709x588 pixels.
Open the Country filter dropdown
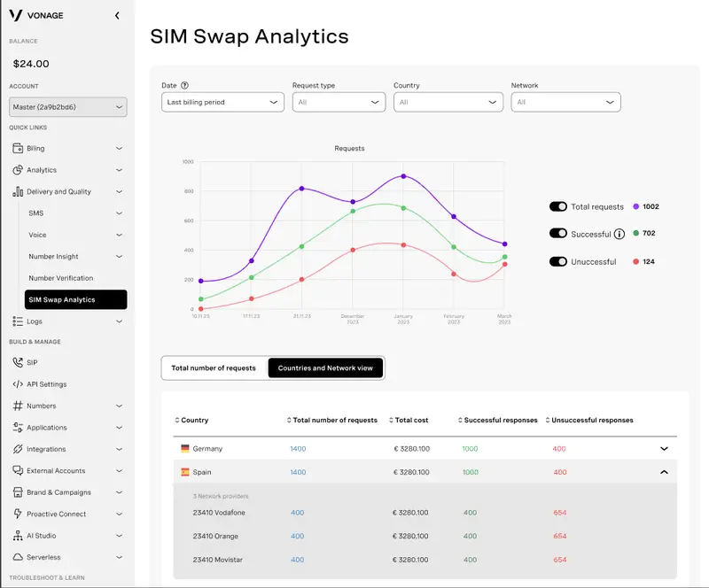click(448, 103)
